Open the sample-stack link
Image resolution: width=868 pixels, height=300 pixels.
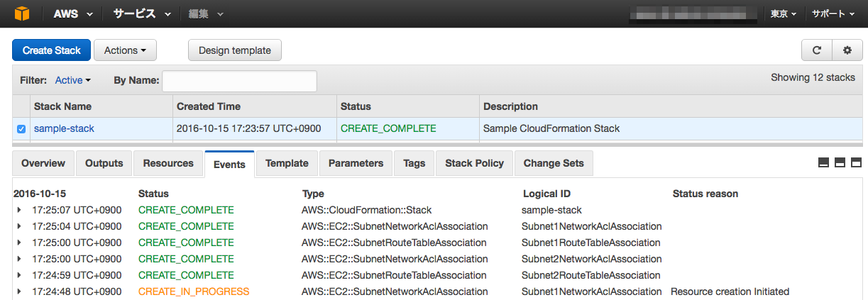pyautogui.click(x=64, y=129)
